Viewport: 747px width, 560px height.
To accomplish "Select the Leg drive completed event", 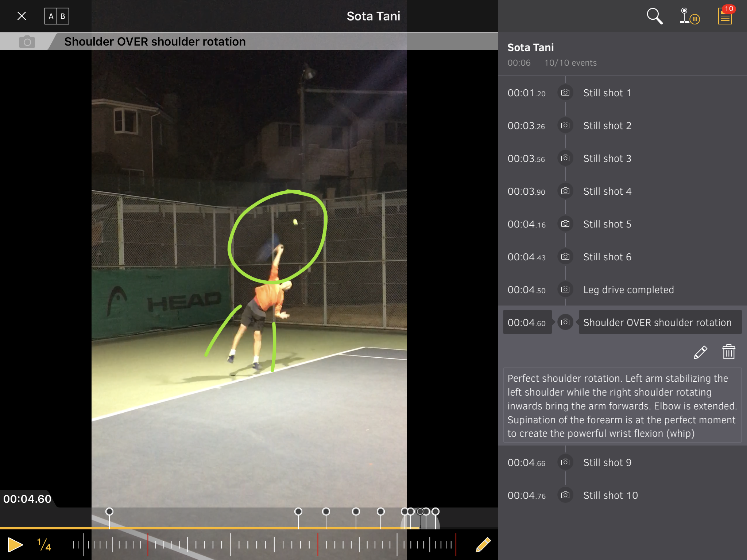I will (628, 290).
